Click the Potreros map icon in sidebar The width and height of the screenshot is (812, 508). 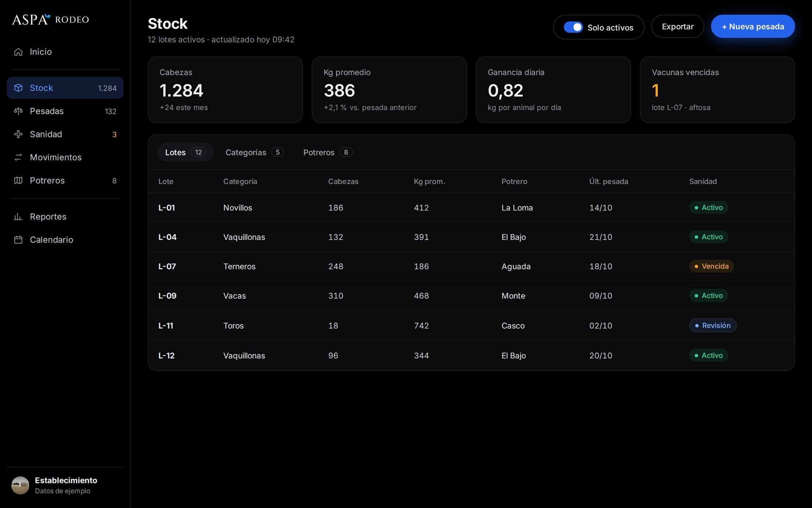click(18, 180)
